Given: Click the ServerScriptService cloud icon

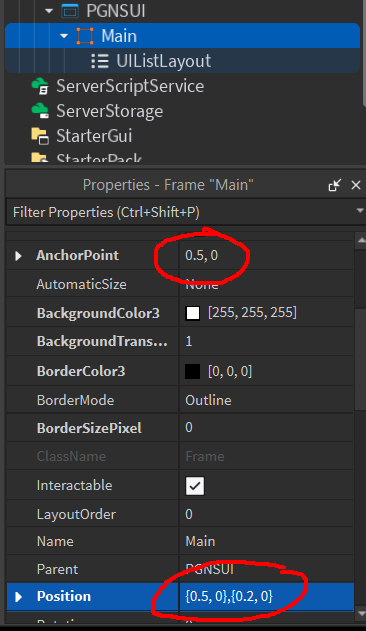Looking at the screenshot, I should [40, 86].
